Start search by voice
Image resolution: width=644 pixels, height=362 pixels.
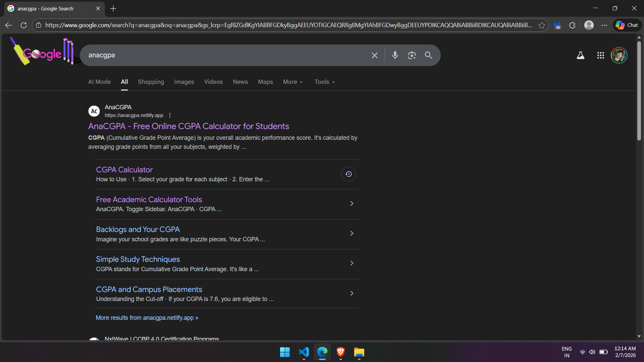coord(395,55)
